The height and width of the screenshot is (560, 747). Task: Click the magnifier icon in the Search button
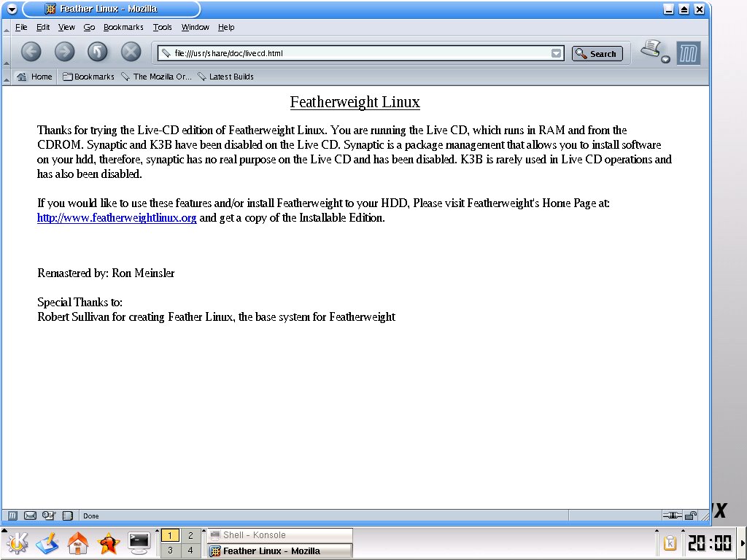click(581, 53)
